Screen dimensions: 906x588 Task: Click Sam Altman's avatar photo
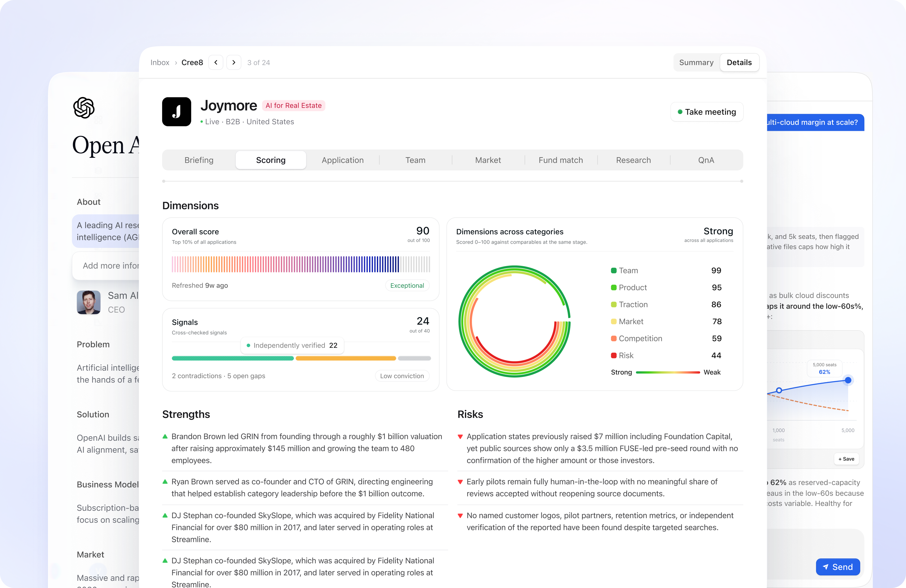89,302
